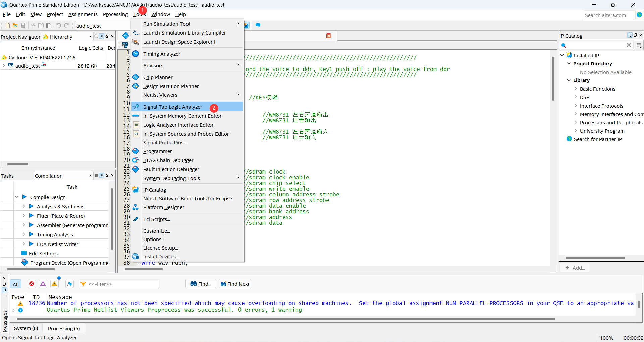Toggle pin on Tasks panel
Viewport: 644px width, 342px height.
click(x=102, y=175)
